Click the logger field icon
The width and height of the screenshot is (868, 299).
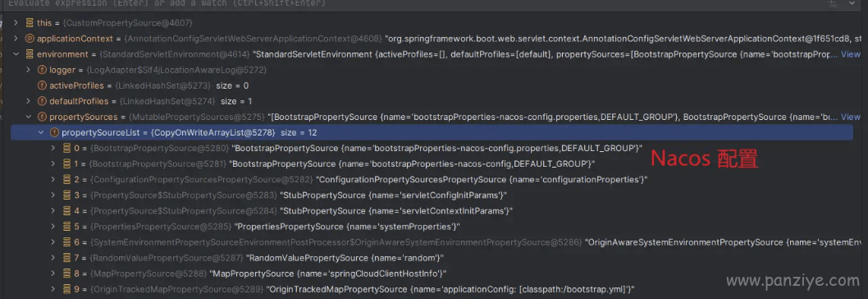click(x=42, y=70)
